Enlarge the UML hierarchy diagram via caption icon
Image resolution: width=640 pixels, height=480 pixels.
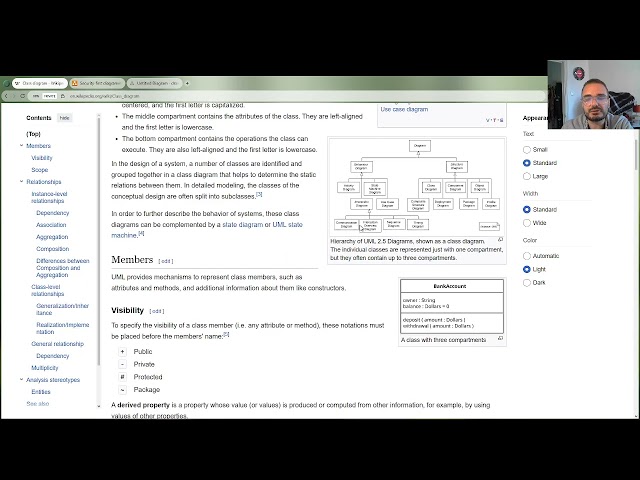500,240
